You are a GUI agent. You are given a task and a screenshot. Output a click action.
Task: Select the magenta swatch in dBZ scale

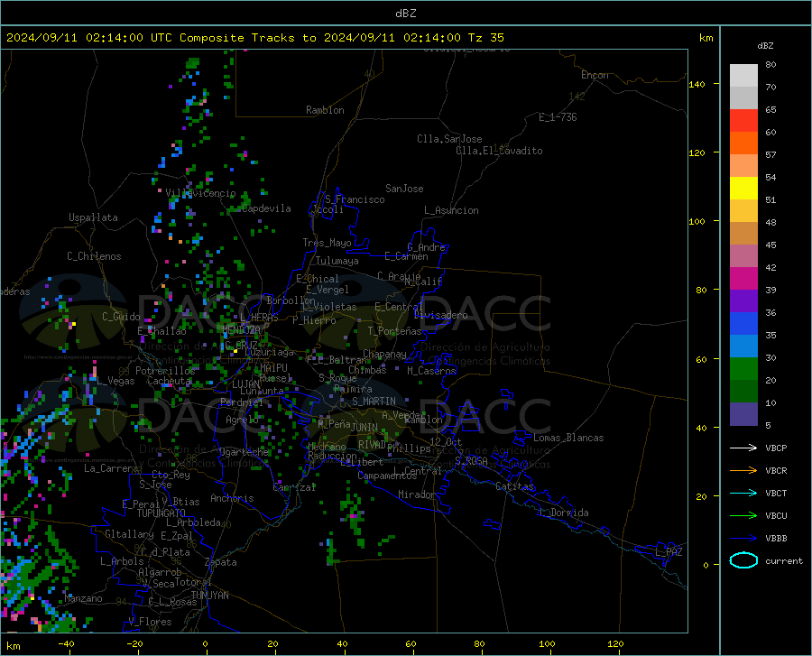pyautogui.click(x=743, y=279)
